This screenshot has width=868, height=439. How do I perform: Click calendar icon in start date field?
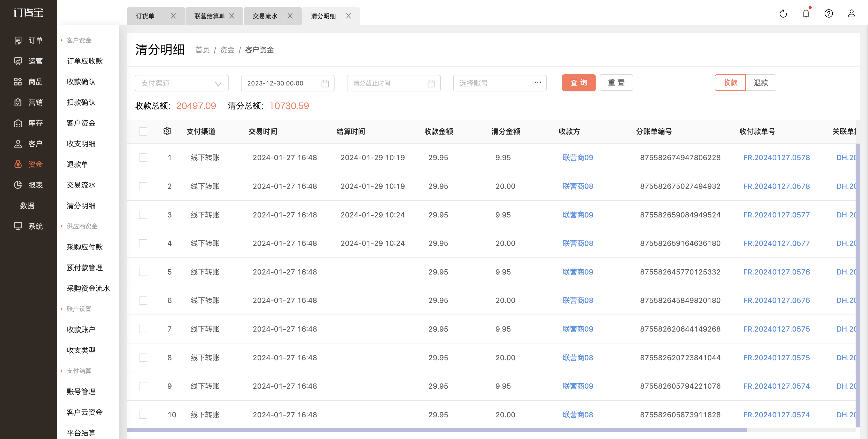pos(325,83)
